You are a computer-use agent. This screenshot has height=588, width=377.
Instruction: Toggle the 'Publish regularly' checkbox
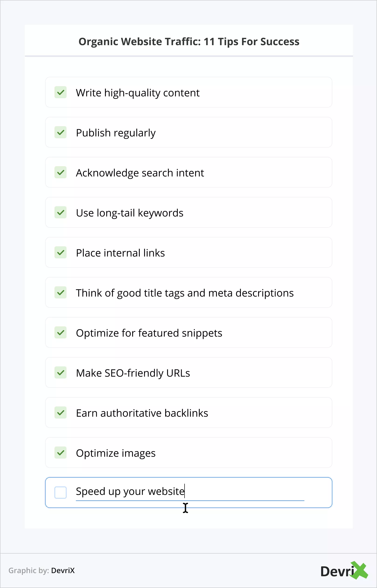click(x=61, y=132)
